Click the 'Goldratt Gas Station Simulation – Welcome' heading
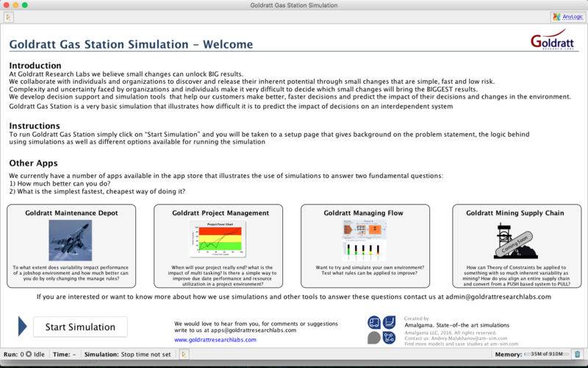Image resolution: width=588 pixels, height=368 pixels. 131,44
